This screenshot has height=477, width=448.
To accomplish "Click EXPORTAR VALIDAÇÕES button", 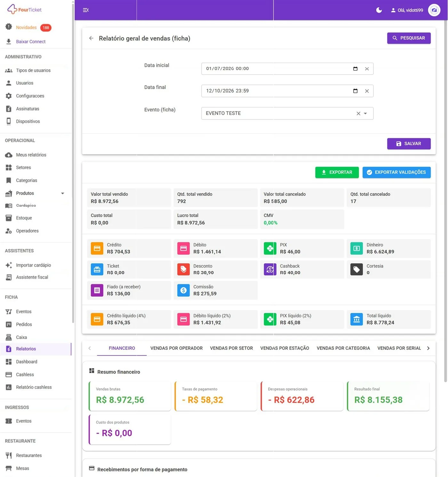I will [396, 172].
